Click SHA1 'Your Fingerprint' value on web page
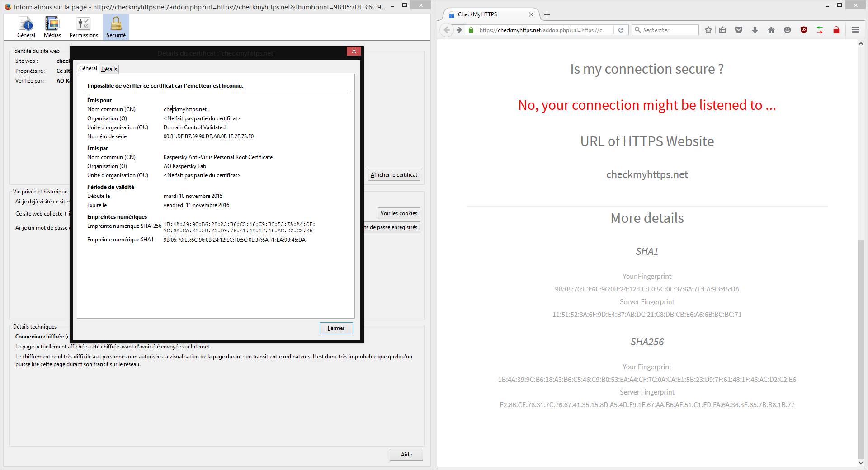The height and width of the screenshot is (470, 868). click(x=647, y=289)
